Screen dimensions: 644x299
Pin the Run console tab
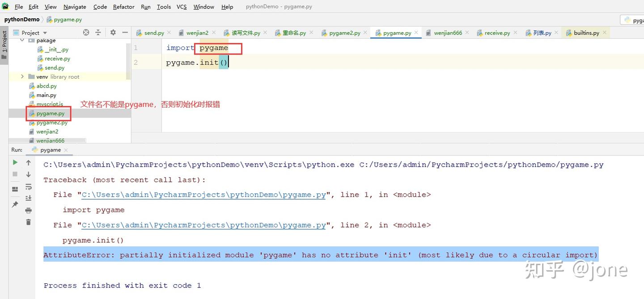point(15,204)
